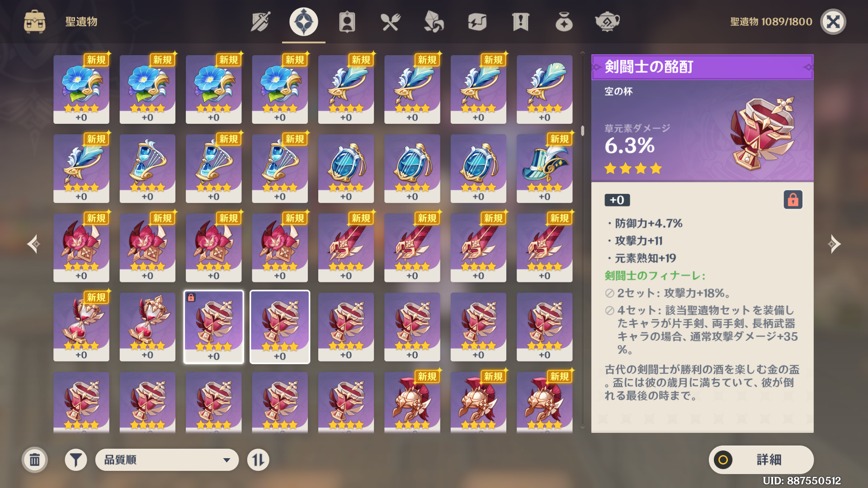This screenshot has height=488, width=868.
Task: Toggle the artifact lock icon
Action: [793, 200]
